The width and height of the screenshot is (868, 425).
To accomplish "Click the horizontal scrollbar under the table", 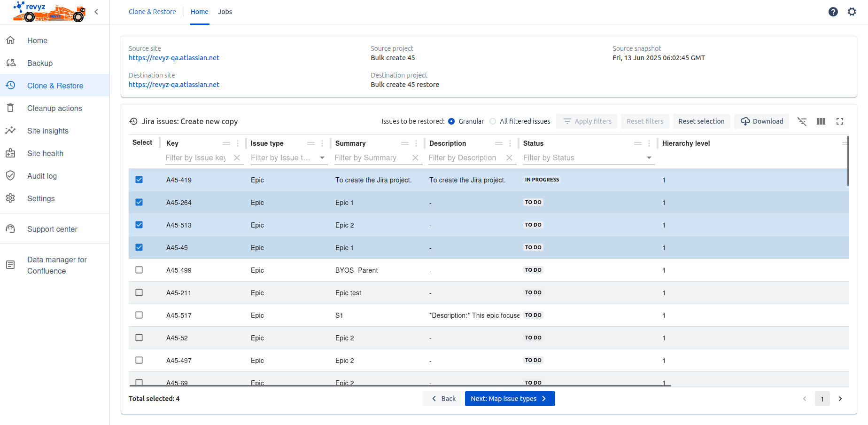I will (399, 386).
